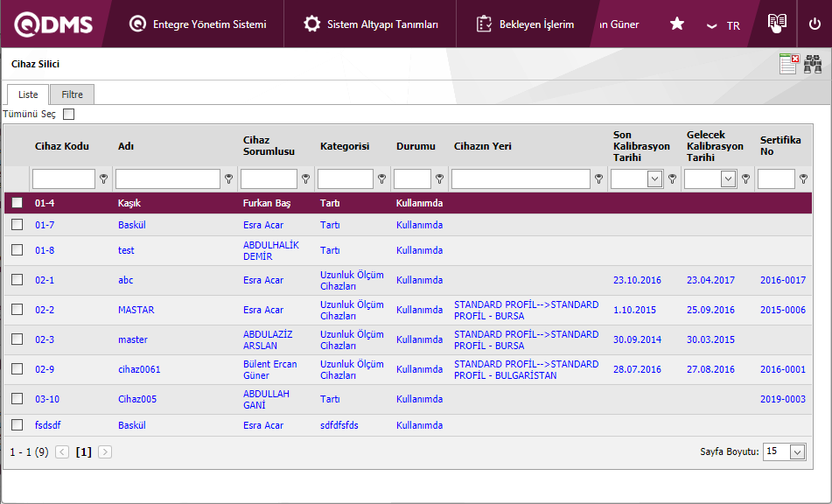
Task: Click the delete record table icon
Action: coord(788,64)
